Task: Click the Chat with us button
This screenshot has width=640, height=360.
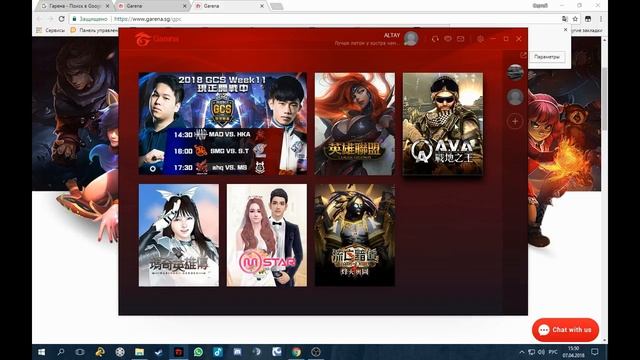Action: click(x=565, y=330)
